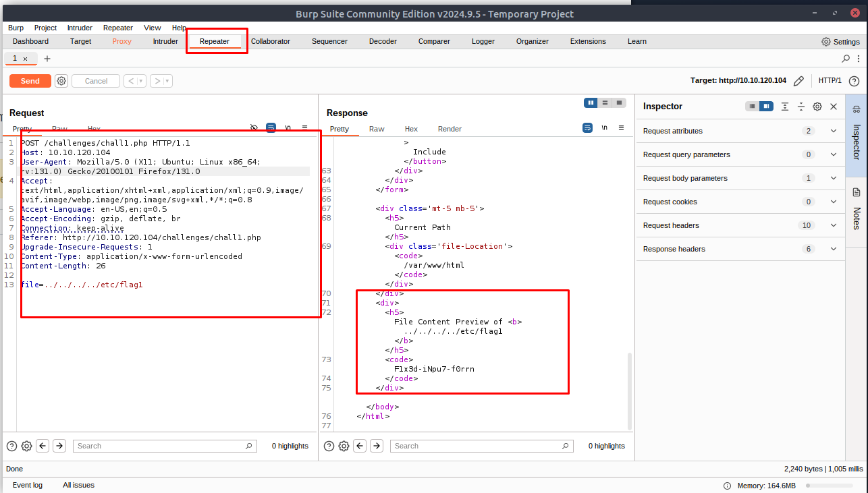Screen dimensions: 868x493
Task: Edit the target with pencil icon
Action: 798,81
